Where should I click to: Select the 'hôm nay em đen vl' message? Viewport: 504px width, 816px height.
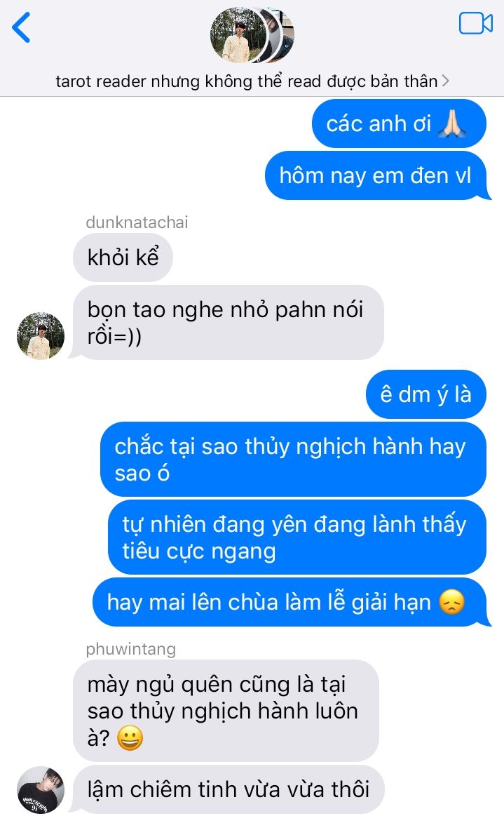pyautogui.click(x=378, y=176)
